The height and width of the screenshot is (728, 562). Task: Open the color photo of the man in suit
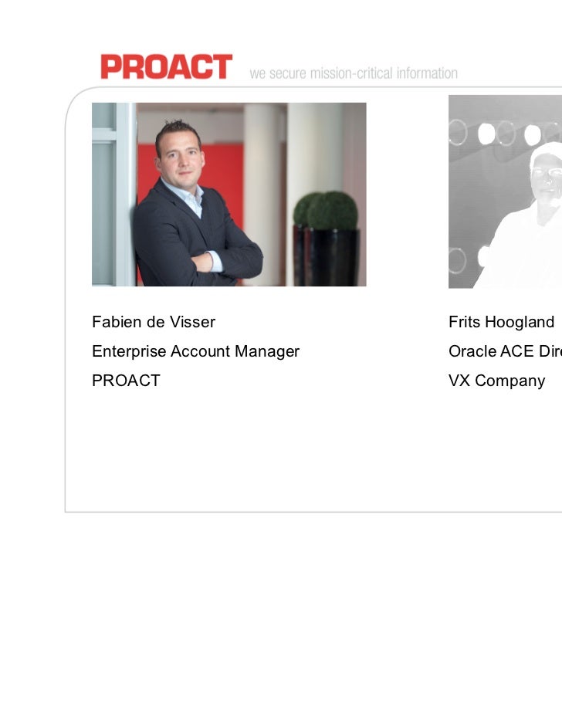click(229, 194)
